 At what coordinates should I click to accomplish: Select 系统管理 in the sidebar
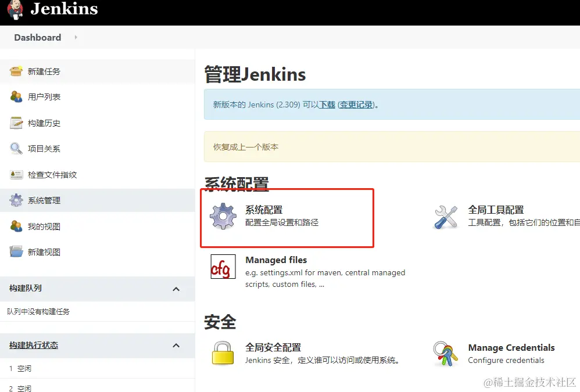click(44, 200)
